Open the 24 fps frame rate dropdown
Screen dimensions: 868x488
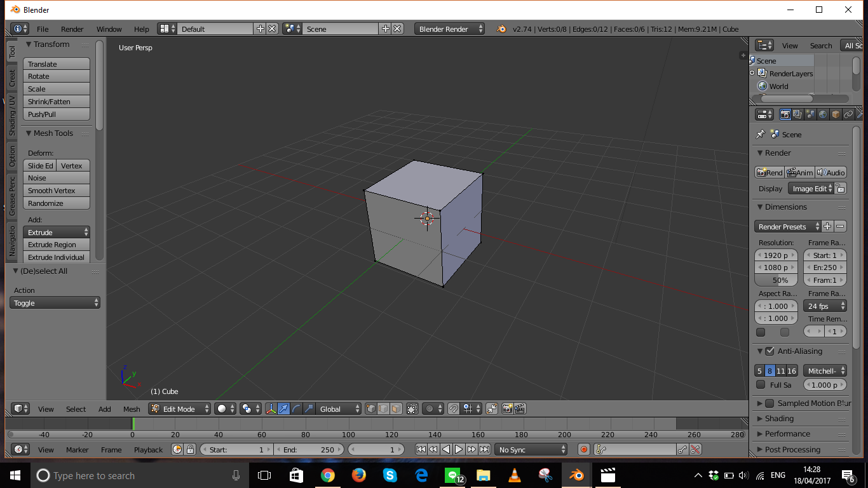tap(825, 306)
